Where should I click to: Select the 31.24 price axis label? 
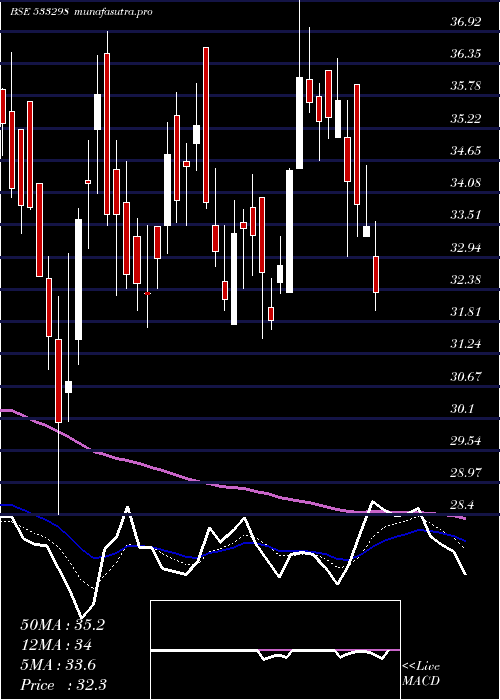click(x=466, y=344)
